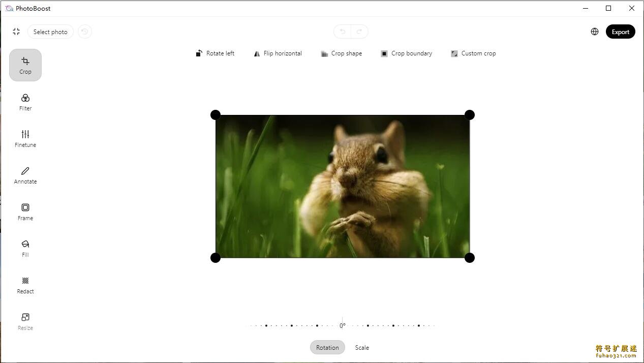Switch to the Rotation tab
This screenshot has height=363, width=644.
(x=327, y=347)
